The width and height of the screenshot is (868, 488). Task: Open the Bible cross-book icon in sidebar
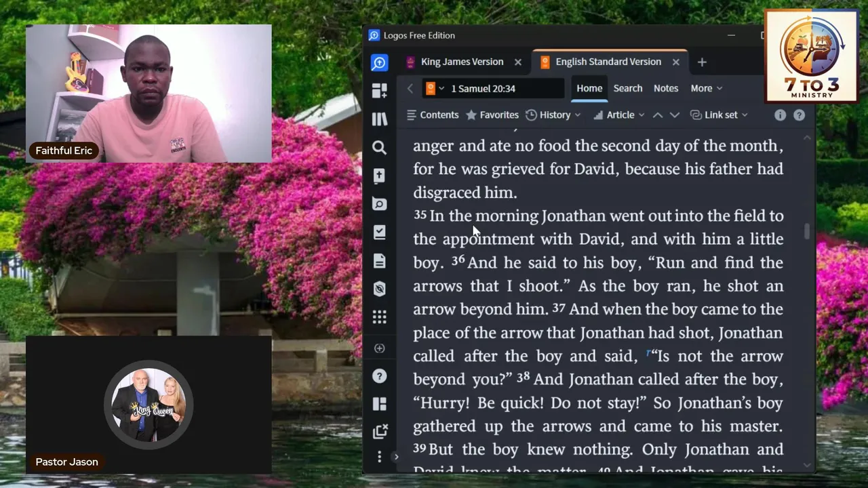[x=380, y=176]
